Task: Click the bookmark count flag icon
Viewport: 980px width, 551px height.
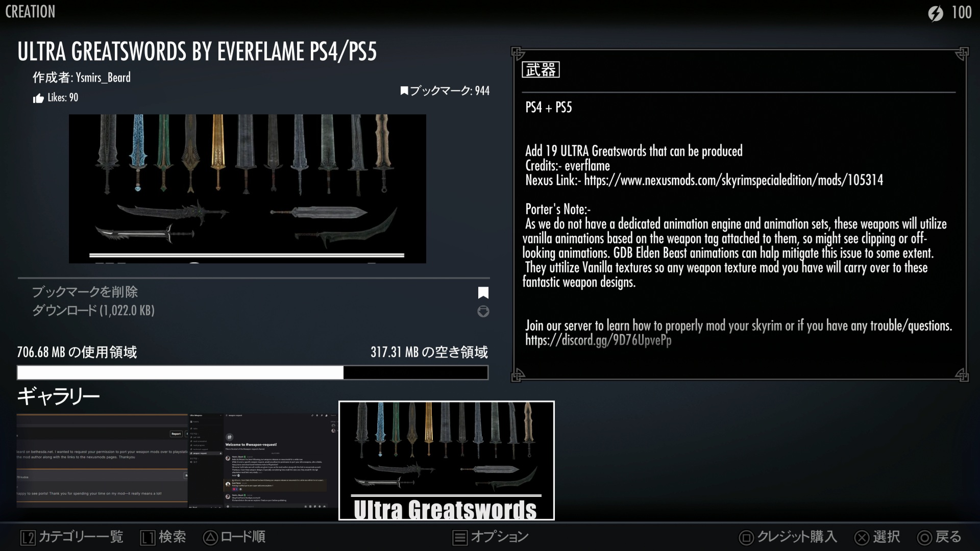Action: 404,91
